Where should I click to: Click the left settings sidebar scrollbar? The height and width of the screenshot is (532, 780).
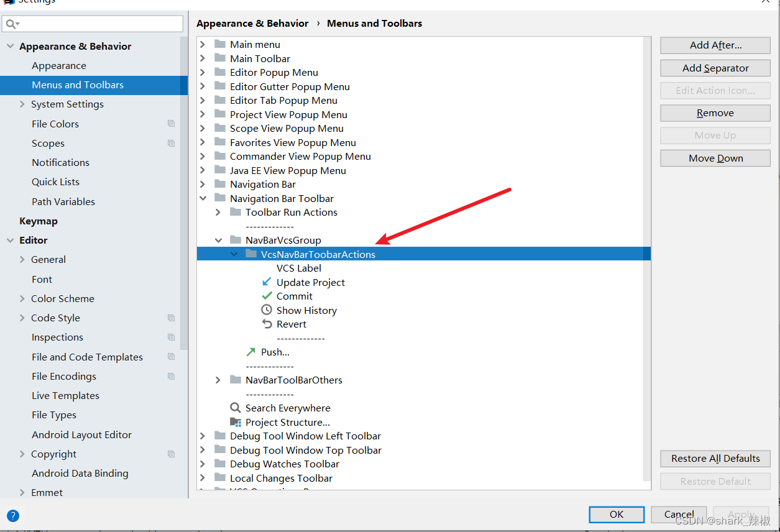pyautogui.click(x=184, y=193)
